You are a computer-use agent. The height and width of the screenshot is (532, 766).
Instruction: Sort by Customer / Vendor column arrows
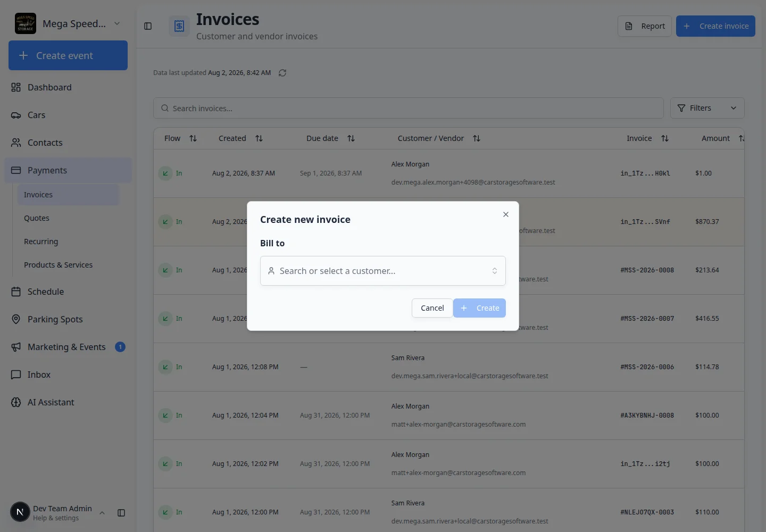(477, 138)
